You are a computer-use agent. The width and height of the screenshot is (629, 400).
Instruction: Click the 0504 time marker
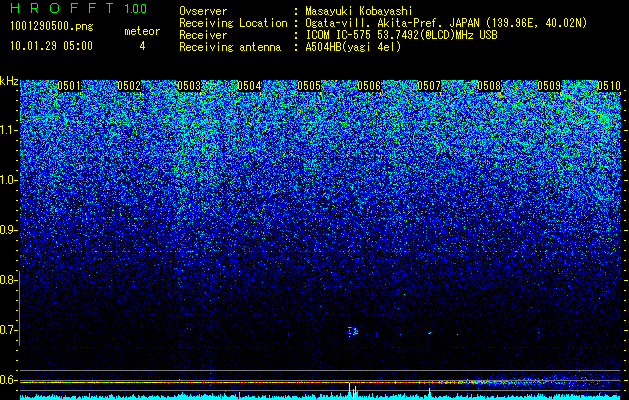coord(249,86)
